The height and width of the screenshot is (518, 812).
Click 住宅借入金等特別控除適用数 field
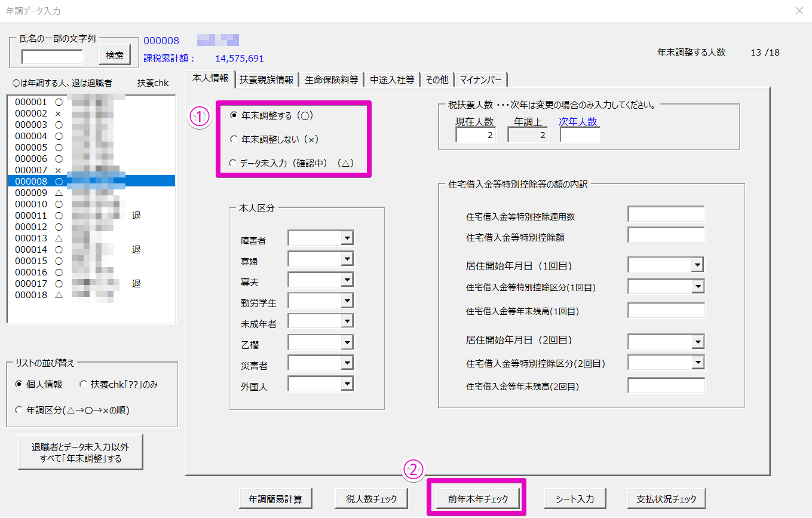(x=666, y=214)
